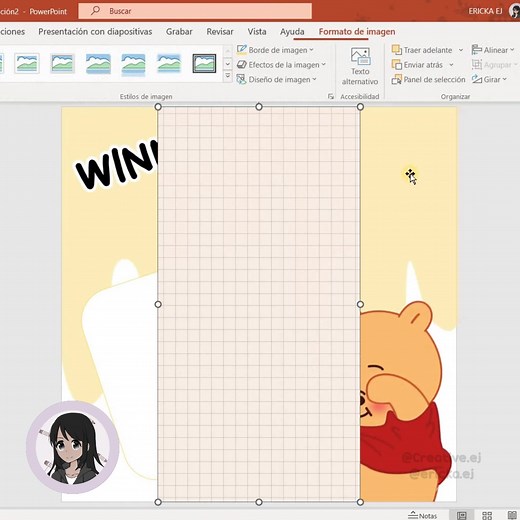Expand the picture styles gallery

coord(228,76)
